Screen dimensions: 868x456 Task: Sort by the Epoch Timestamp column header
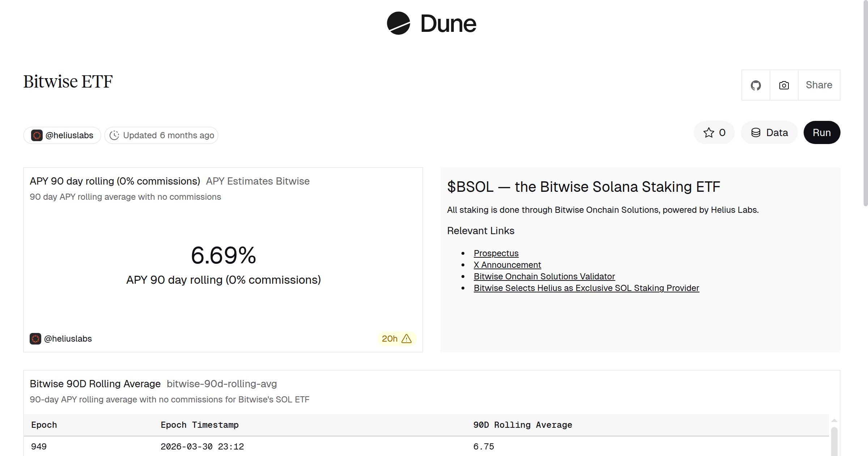coord(199,425)
